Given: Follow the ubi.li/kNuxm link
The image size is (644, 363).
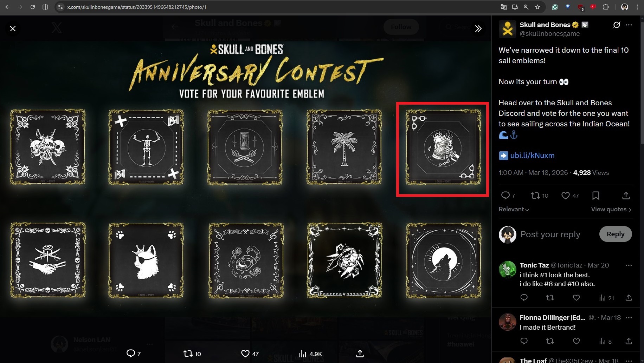Looking at the screenshot, I should [532, 156].
